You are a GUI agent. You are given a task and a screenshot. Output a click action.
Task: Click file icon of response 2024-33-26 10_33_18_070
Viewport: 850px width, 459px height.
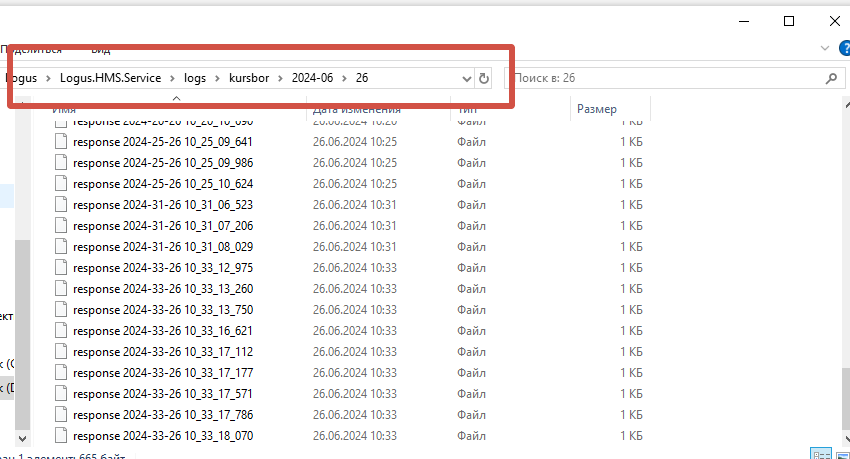click(61, 436)
